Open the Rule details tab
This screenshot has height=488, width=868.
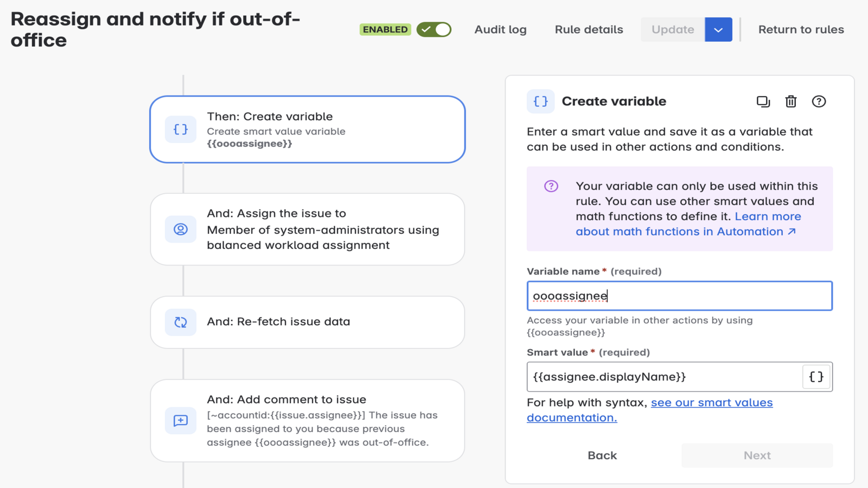(x=589, y=30)
